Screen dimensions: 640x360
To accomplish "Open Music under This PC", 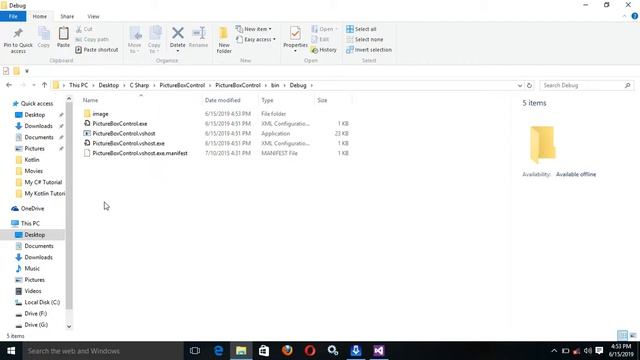I will pyautogui.click(x=32, y=269).
